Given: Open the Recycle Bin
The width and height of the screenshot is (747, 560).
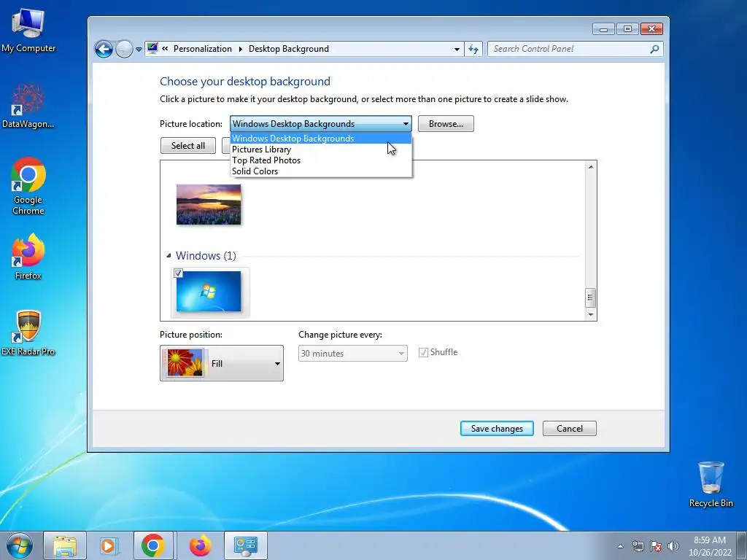Looking at the screenshot, I should (711, 484).
